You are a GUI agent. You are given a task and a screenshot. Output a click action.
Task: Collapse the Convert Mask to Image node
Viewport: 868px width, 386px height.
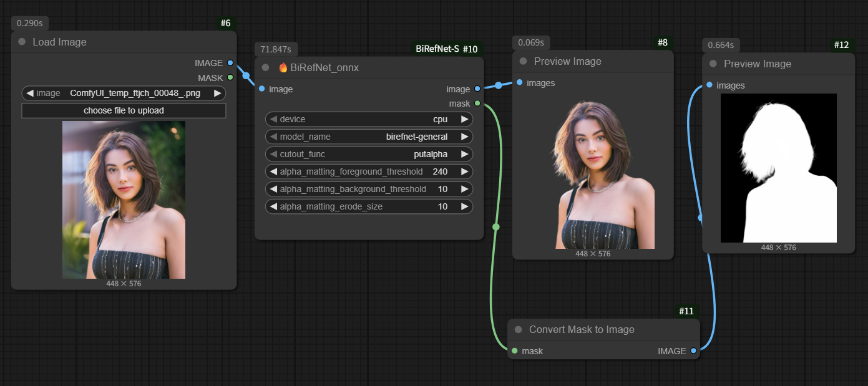[x=518, y=329]
